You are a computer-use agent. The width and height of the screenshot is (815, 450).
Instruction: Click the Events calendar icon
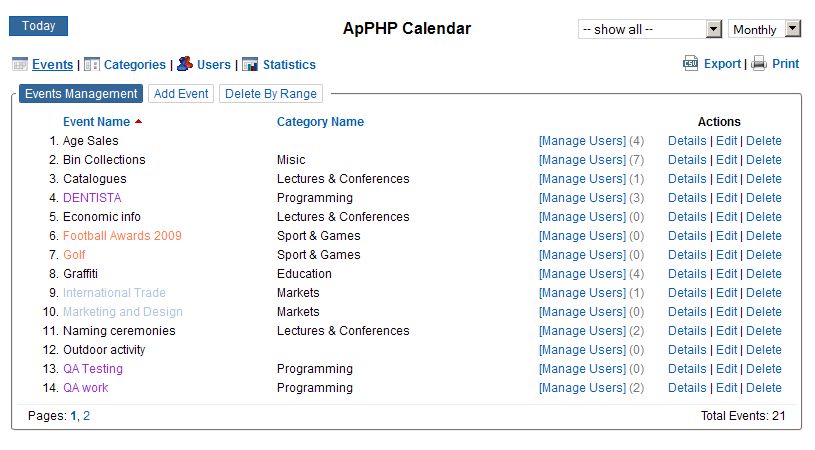[19, 64]
